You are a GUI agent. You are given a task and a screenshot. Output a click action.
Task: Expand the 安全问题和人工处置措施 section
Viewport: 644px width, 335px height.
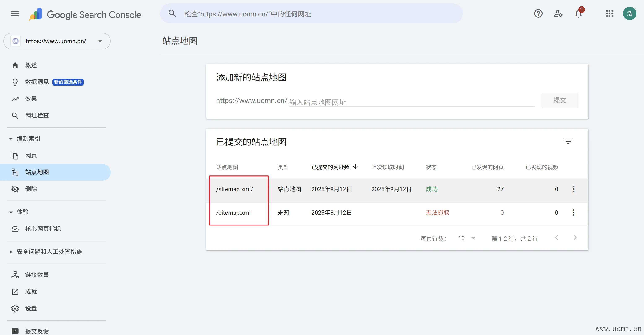point(11,252)
